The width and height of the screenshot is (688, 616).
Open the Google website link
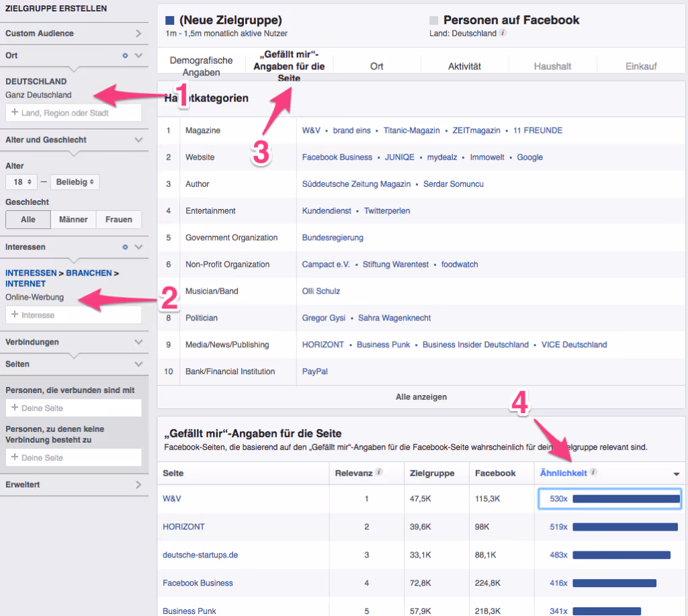529,157
